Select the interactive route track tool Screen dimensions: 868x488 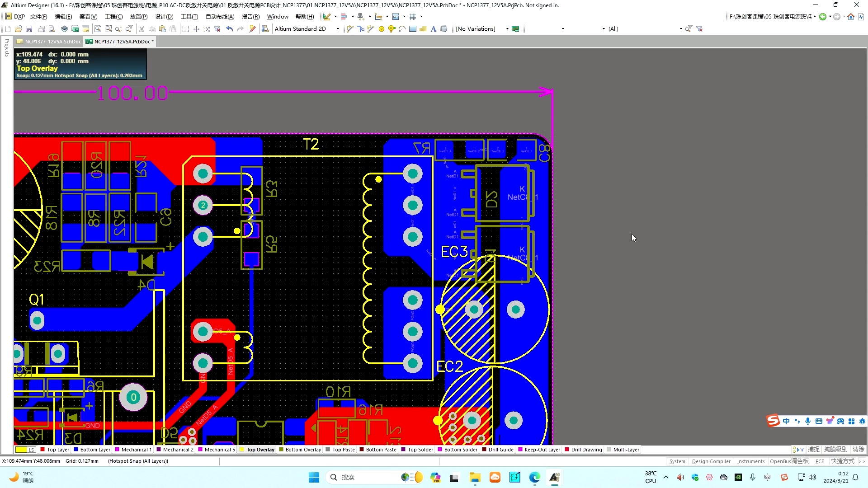(x=350, y=29)
